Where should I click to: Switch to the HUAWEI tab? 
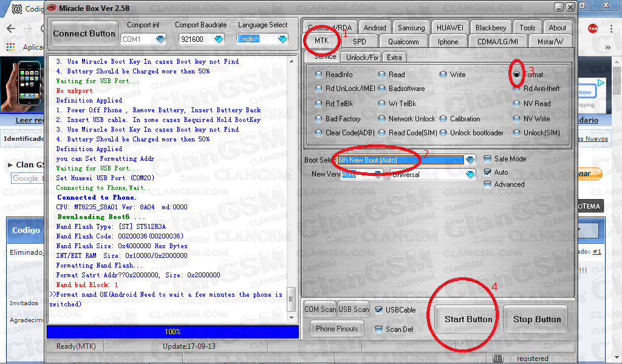coord(450,28)
